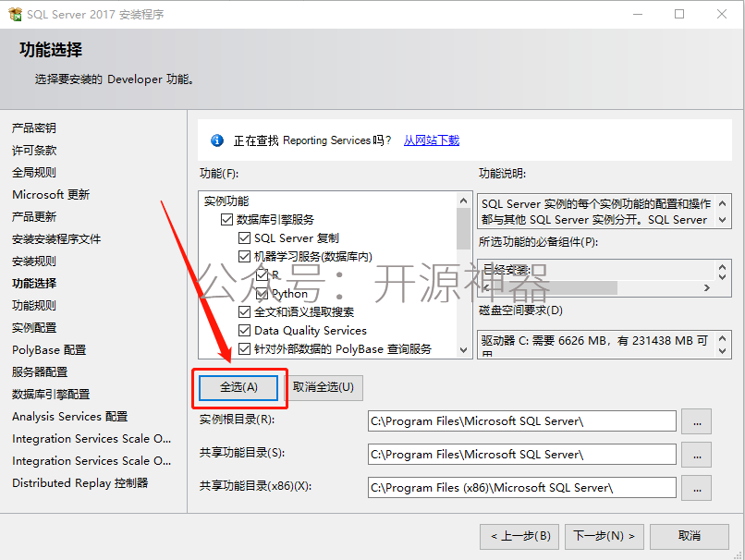Click the 功能说明 description box down arrow
This screenshot has height=560, width=745.
pos(723,219)
